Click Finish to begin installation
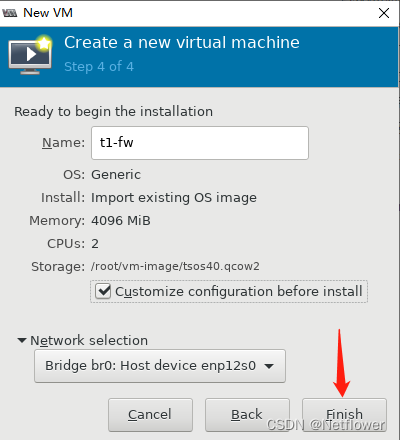 [x=344, y=415]
